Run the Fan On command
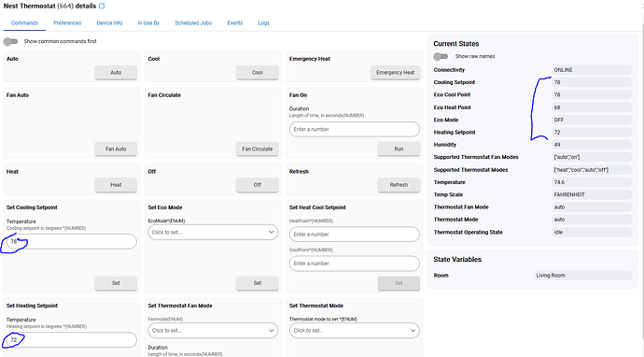This screenshot has height=357, width=644. [x=399, y=149]
